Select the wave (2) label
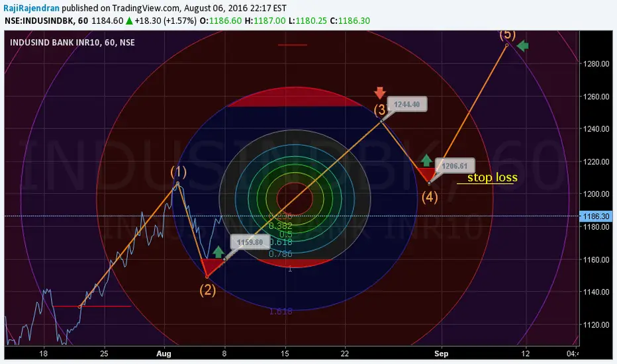 coord(207,290)
